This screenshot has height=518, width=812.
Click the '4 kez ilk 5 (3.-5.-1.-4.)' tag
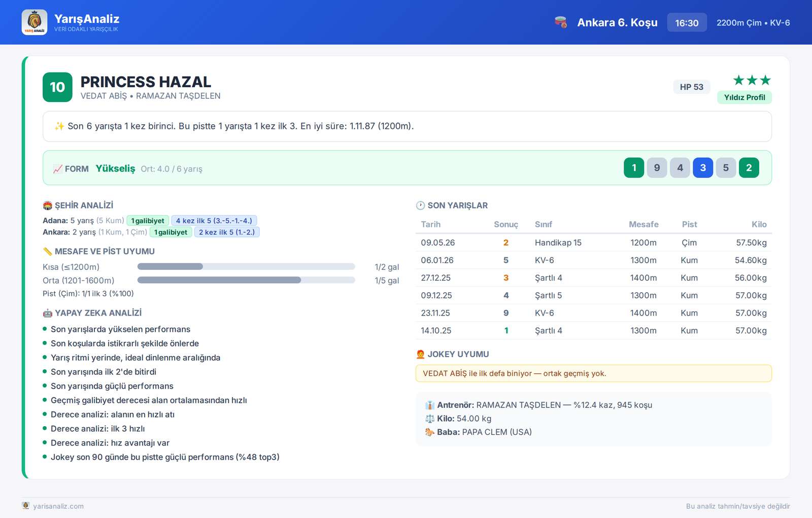tap(214, 221)
